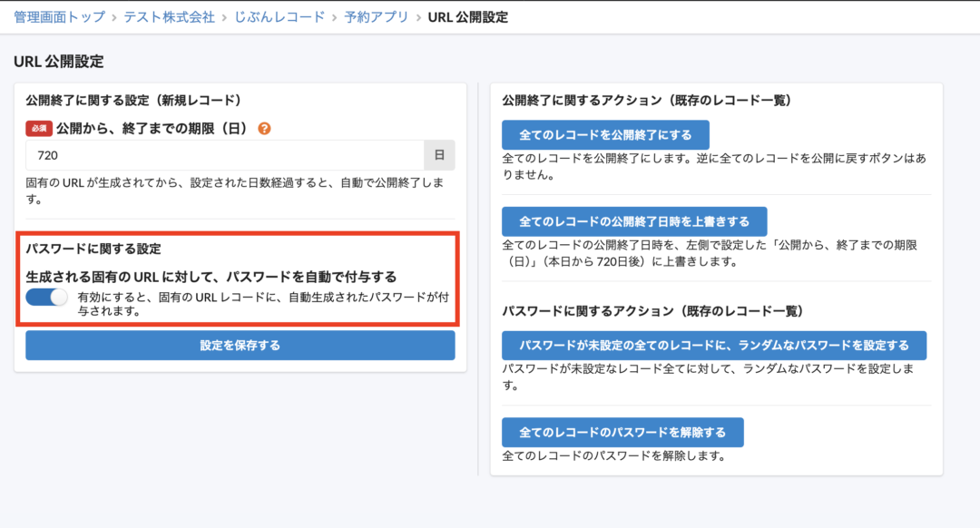Disable automatic password assignment toggle
The width and height of the screenshot is (980, 528).
[46, 298]
